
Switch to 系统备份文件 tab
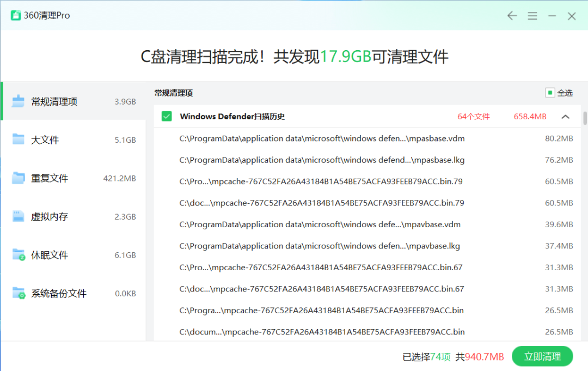(x=73, y=293)
